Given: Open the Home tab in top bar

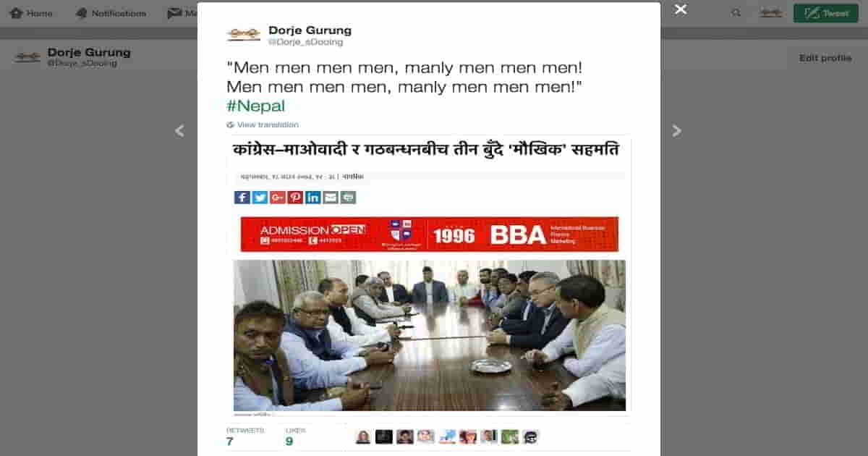Looking at the screenshot, I should pos(31,13).
